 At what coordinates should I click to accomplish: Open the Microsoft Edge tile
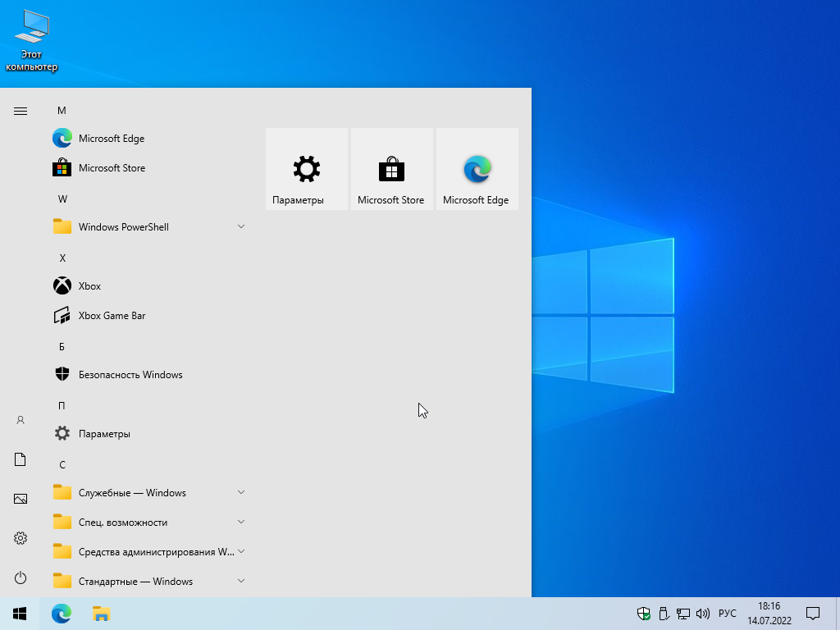(x=477, y=169)
